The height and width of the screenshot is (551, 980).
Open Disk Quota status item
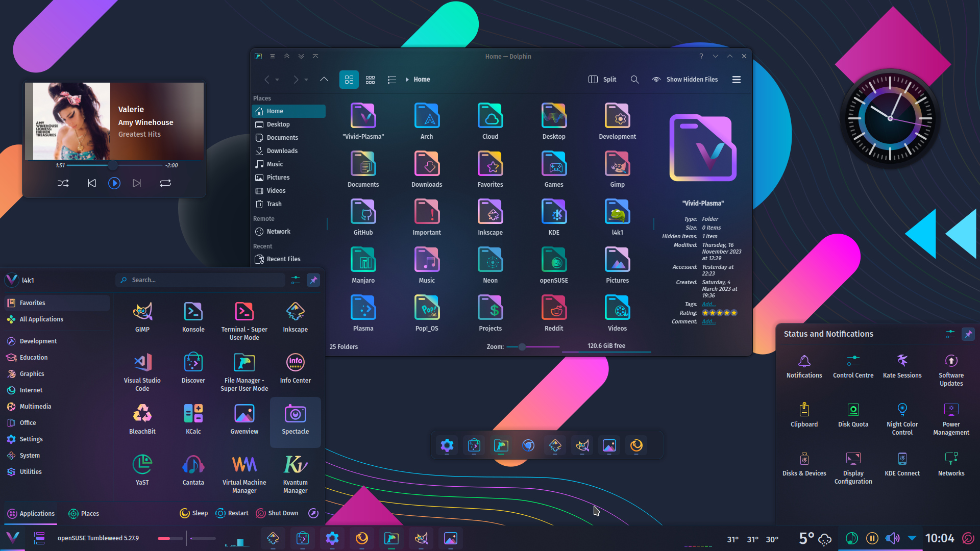pos(853,415)
